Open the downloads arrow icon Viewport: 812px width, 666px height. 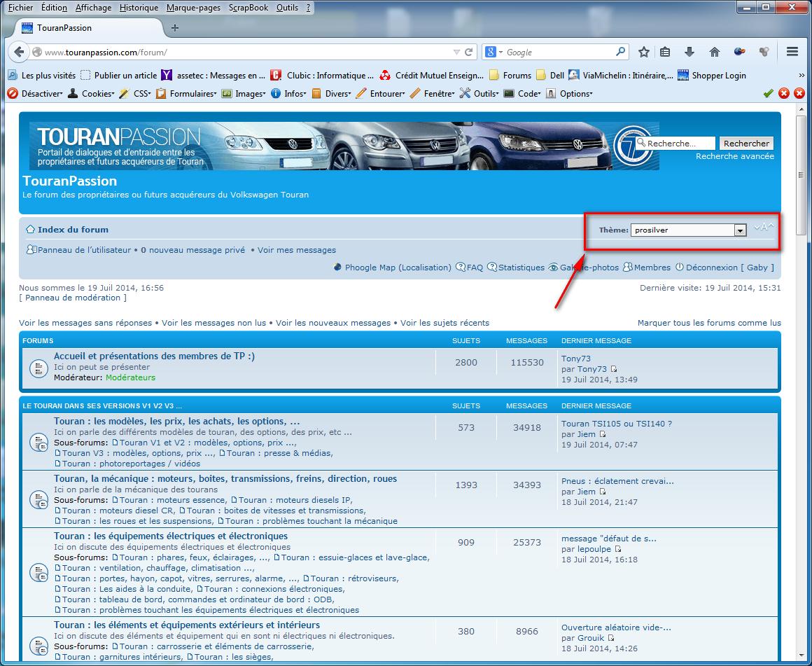click(689, 52)
